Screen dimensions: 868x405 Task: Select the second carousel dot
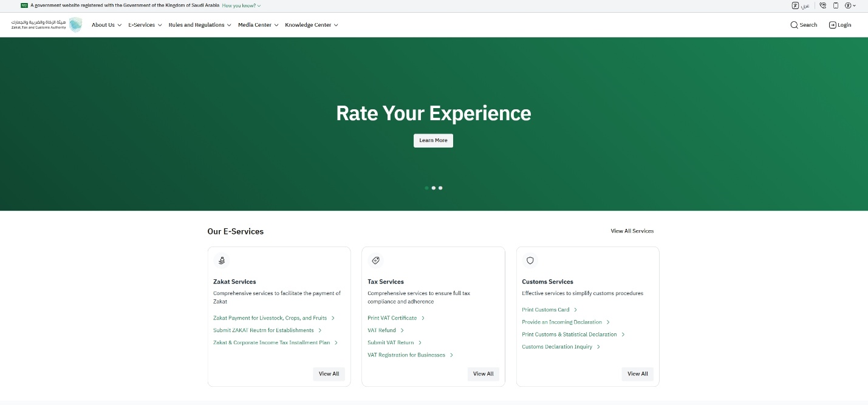tap(434, 188)
